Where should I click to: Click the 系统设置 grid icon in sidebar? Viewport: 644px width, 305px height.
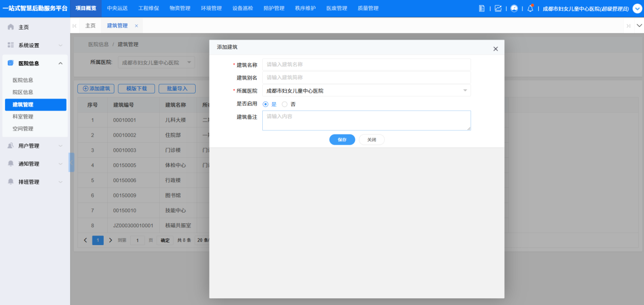point(11,45)
